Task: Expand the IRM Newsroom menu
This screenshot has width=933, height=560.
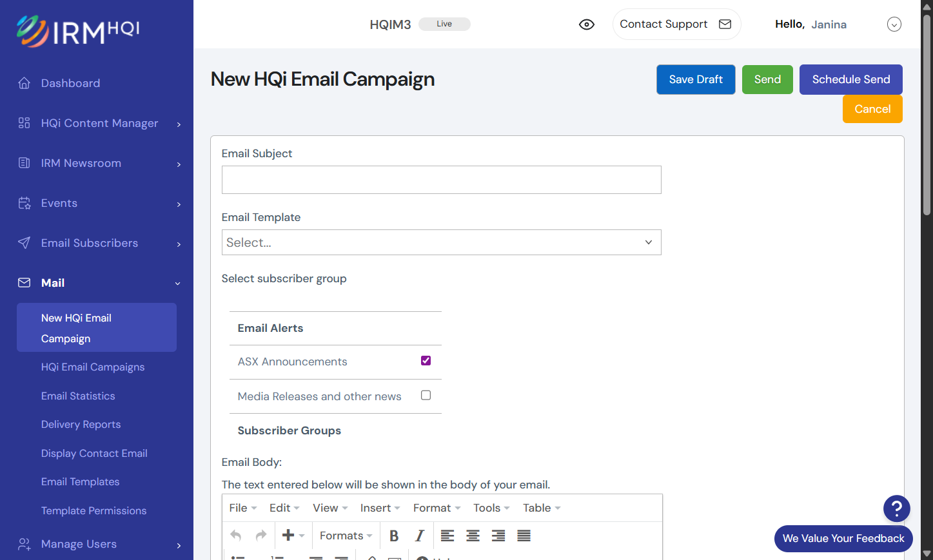Action: click(x=179, y=164)
